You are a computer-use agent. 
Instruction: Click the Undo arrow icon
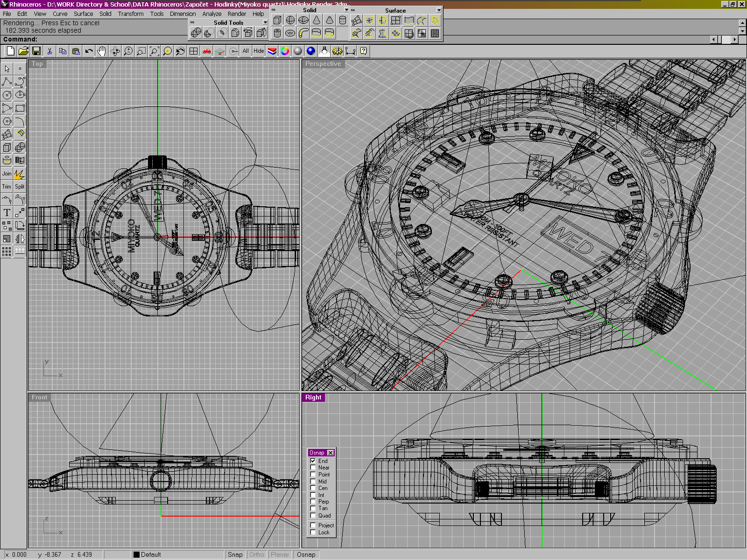(x=89, y=51)
